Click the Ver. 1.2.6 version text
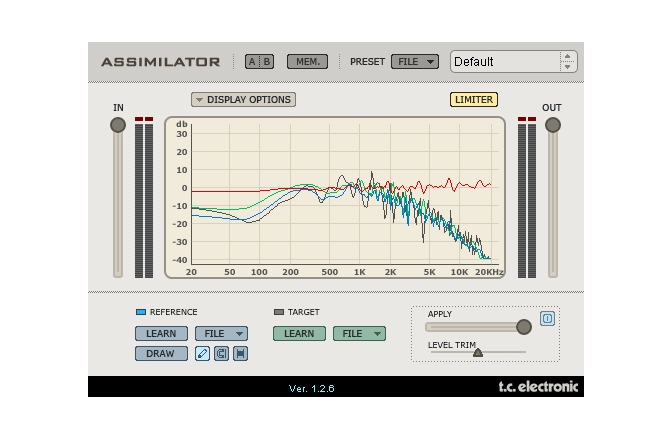Viewport: 672px width, 440px height. [x=312, y=389]
